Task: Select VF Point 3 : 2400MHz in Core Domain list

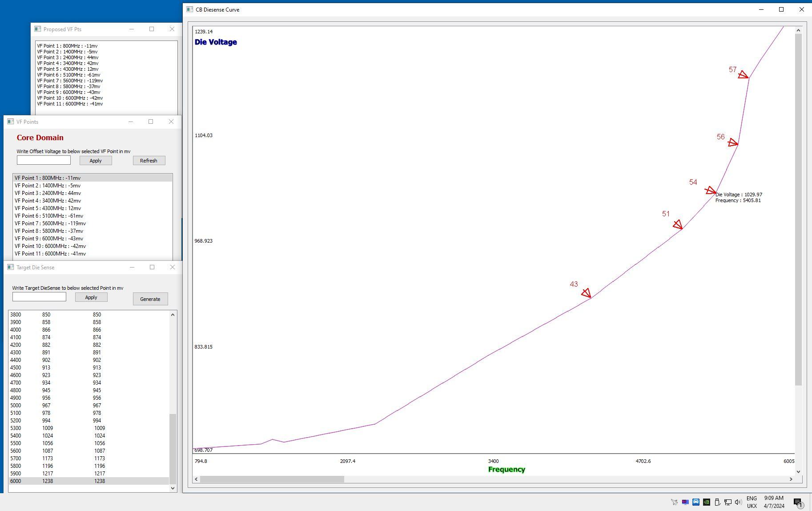Action: (92, 193)
